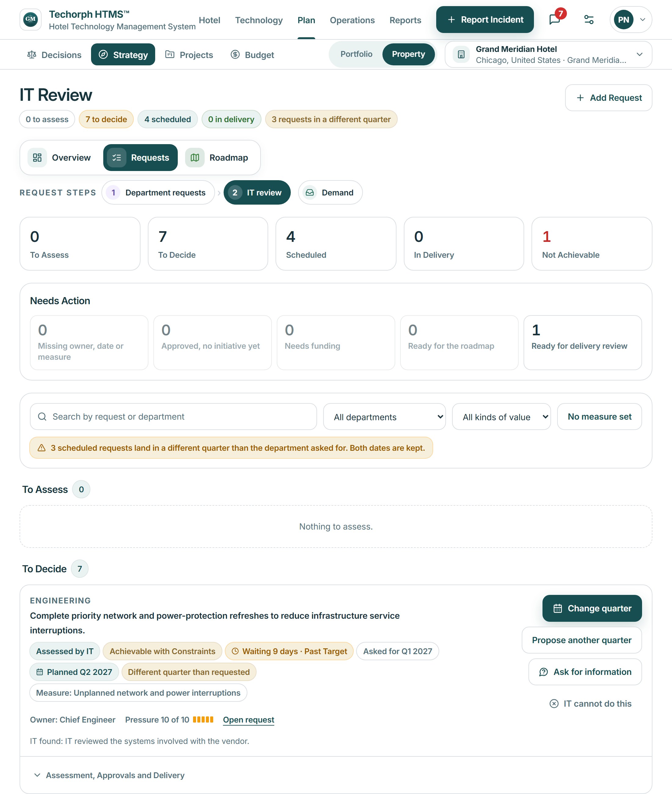The image size is (672, 794).
Task: Open the Approved, no initiative yet card
Action: point(212,342)
